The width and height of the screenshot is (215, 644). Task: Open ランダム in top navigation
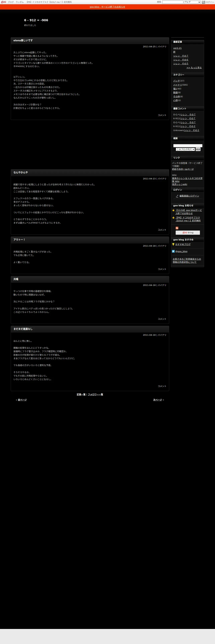click(20, 2)
